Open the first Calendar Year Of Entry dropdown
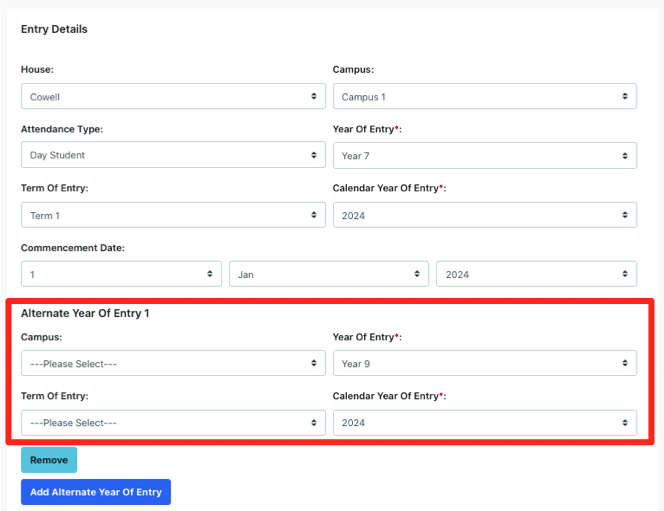664x511 pixels. coord(484,215)
